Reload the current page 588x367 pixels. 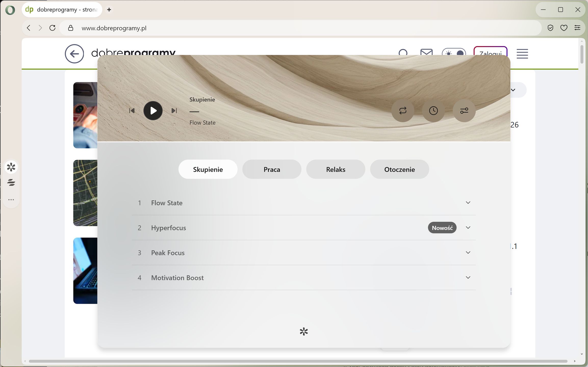coord(53,28)
